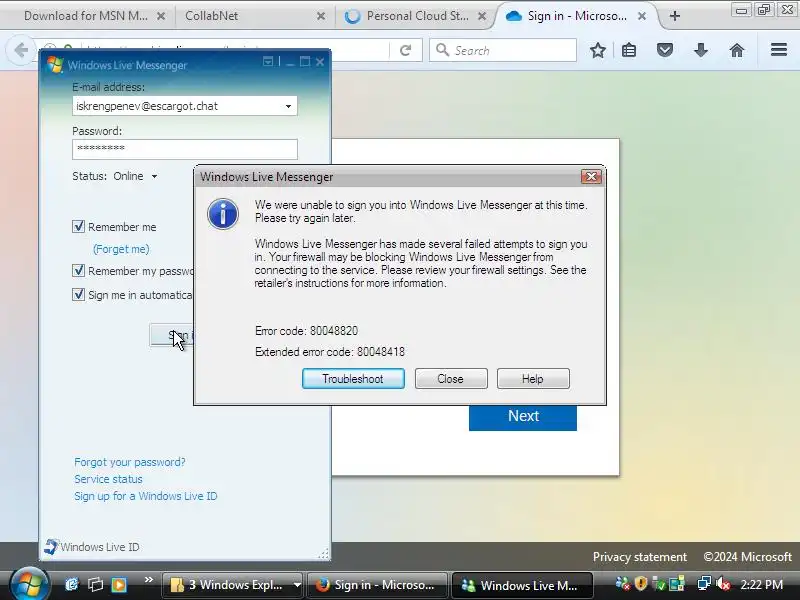
Task: Click the browser Search box
Action: (x=503, y=51)
